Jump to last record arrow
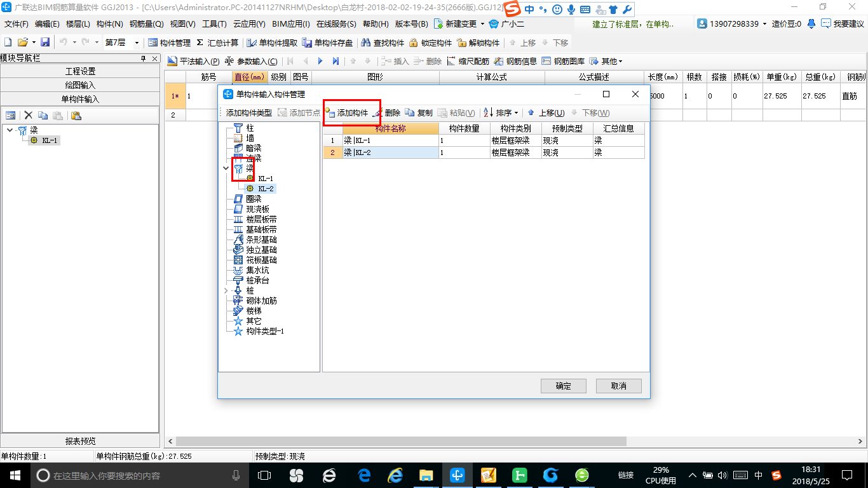The width and height of the screenshot is (868, 488). coord(336,62)
